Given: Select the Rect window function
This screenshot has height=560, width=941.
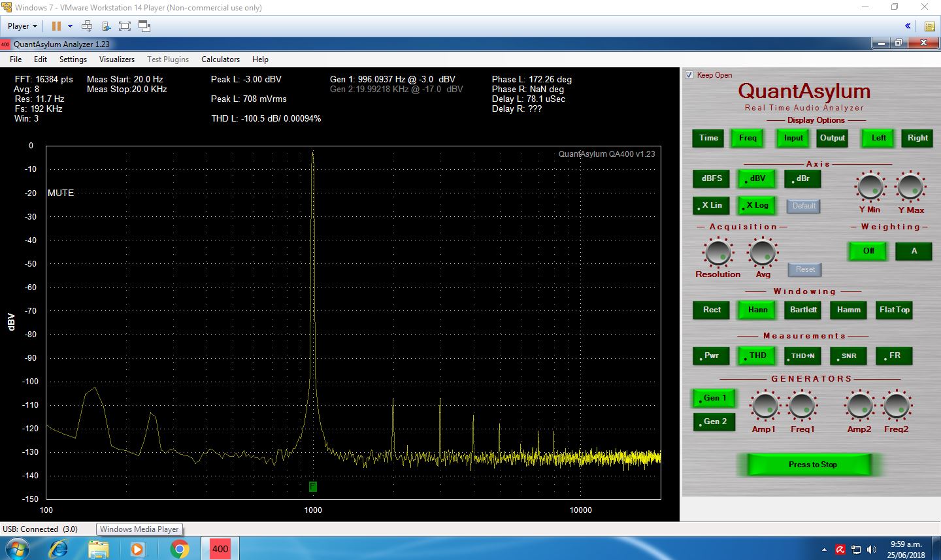Looking at the screenshot, I should pyautogui.click(x=711, y=310).
